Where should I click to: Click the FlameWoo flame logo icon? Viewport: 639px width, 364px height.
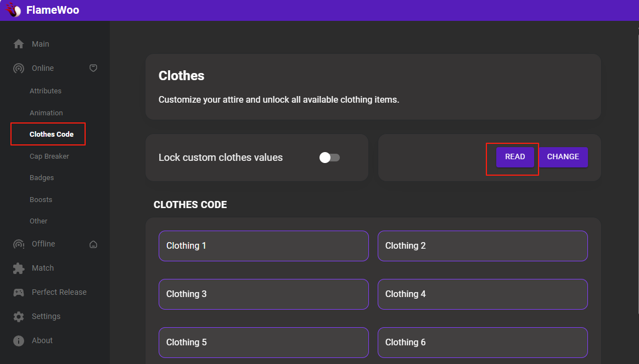click(14, 10)
